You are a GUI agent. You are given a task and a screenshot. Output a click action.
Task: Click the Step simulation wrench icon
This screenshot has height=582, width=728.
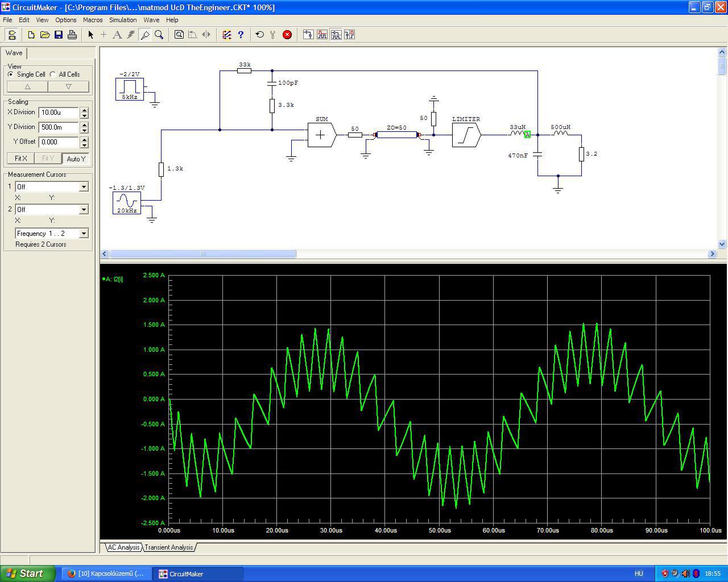pos(274,35)
